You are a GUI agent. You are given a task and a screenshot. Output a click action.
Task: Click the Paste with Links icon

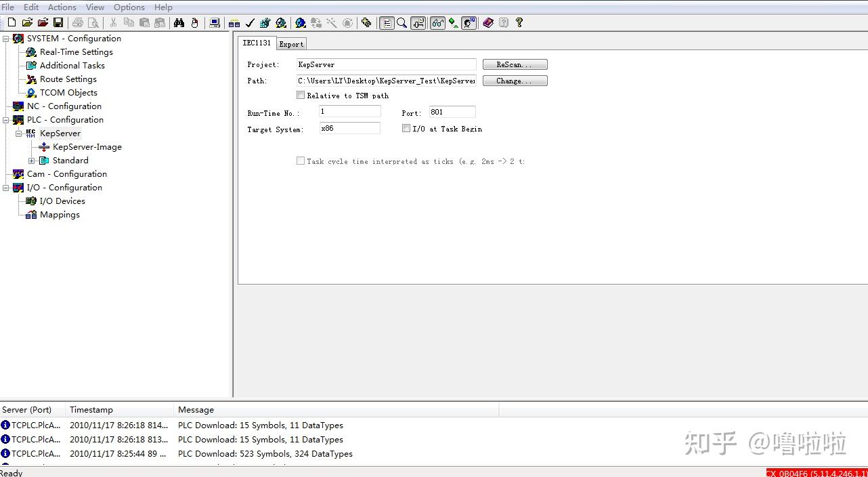[160, 22]
